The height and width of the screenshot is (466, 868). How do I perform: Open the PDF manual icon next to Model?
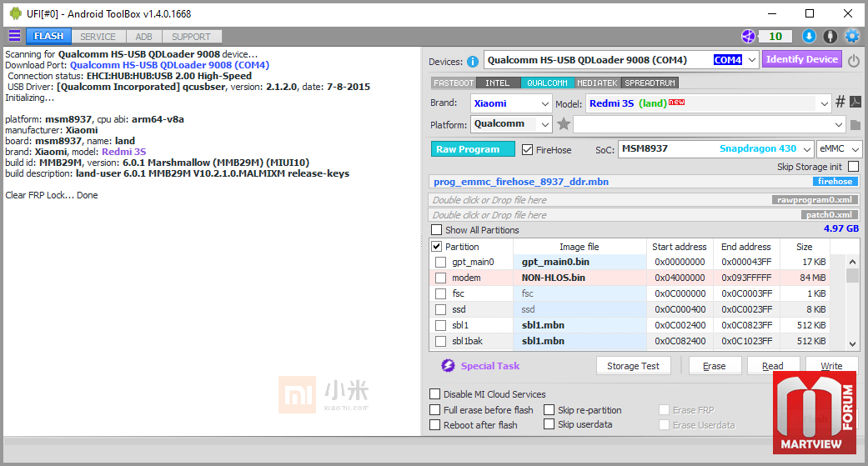tap(855, 102)
